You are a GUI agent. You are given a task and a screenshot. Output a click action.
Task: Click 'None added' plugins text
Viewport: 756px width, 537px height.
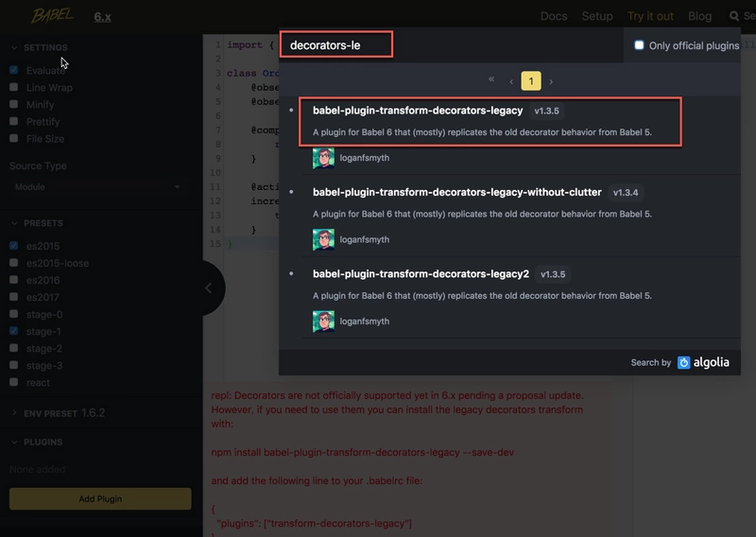(37, 469)
